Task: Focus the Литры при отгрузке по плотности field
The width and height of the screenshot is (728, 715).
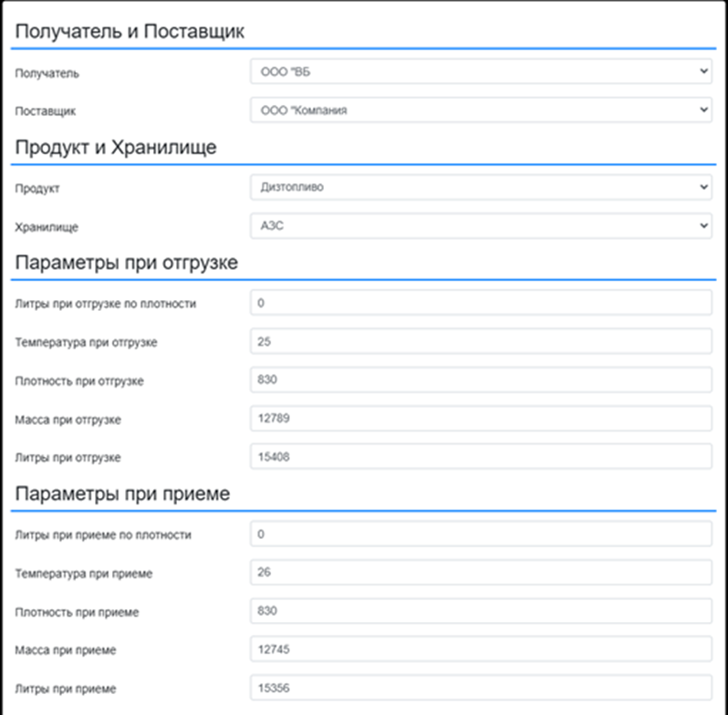Action: (x=481, y=303)
